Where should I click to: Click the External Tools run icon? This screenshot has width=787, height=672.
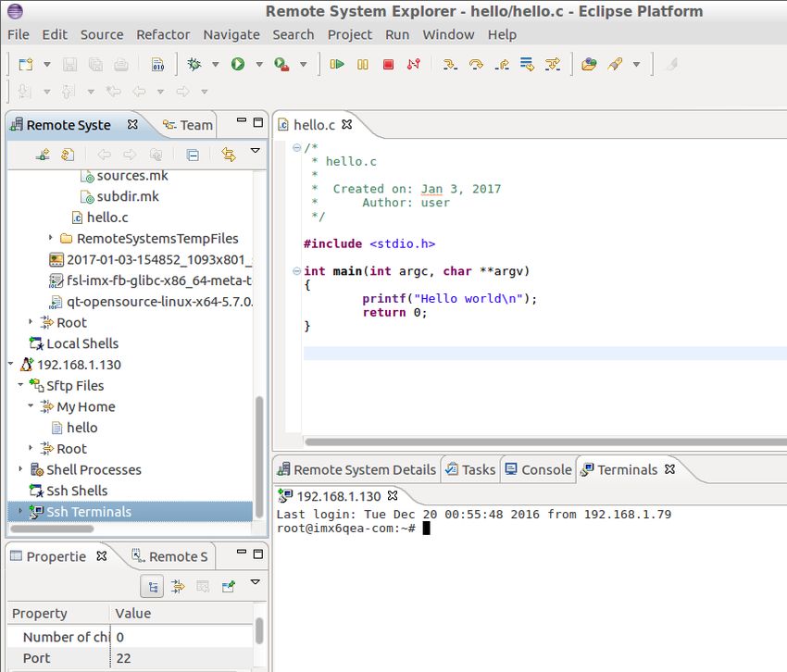coord(281,64)
